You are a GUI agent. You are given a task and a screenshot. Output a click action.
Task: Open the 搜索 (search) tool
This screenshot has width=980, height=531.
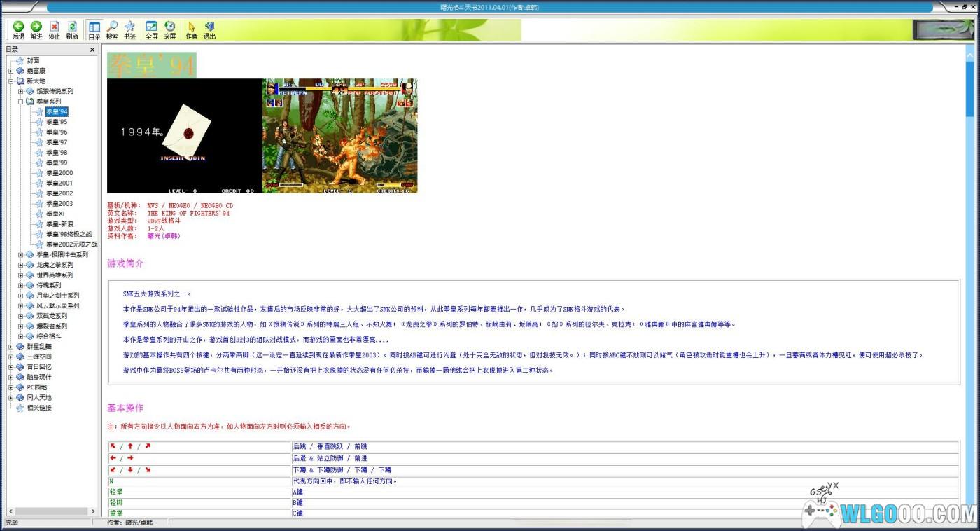pyautogui.click(x=112, y=29)
